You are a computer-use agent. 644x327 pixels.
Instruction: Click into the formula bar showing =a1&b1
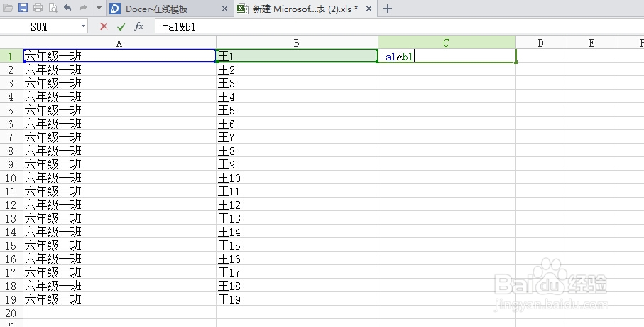(x=398, y=27)
